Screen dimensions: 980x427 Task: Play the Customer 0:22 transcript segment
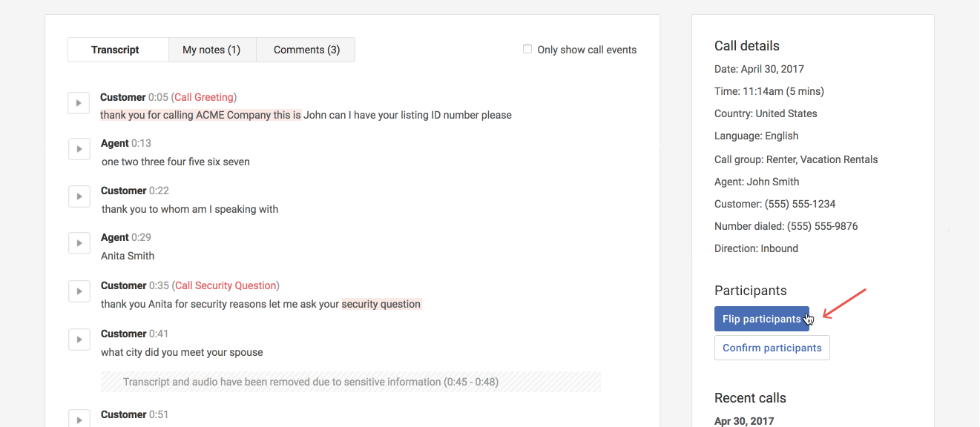(x=79, y=196)
